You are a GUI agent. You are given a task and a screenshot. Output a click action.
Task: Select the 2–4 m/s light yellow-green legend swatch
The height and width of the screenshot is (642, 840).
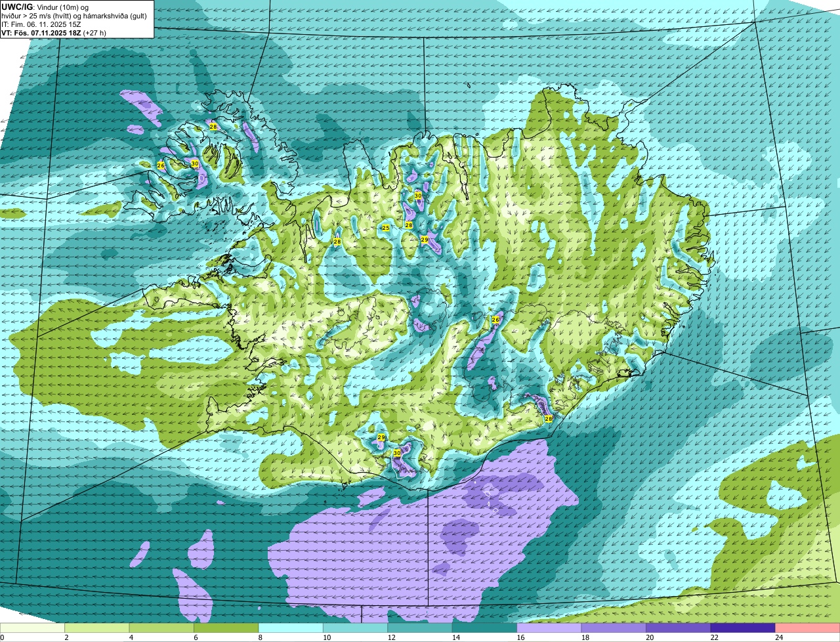coord(97,628)
